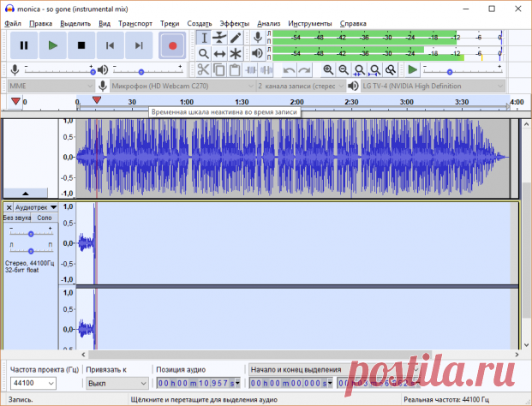Select the Time Shift tool
The width and height of the screenshot is (532, 406).
coord(219,53)
